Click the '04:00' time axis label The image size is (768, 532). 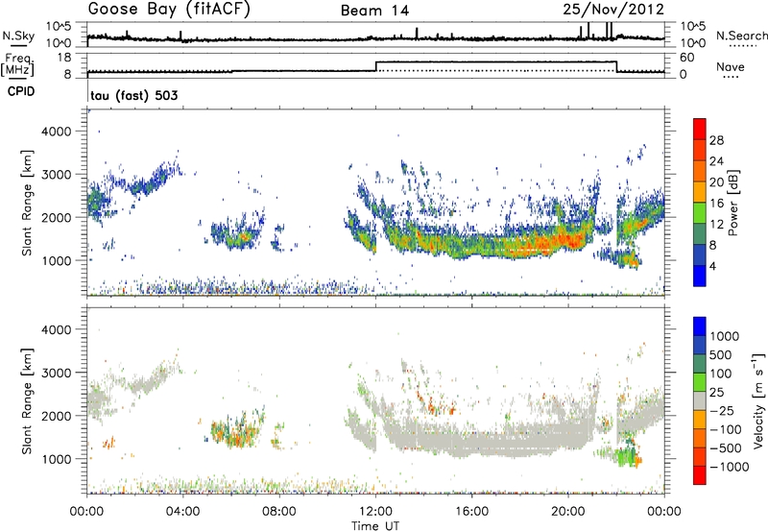182,512
